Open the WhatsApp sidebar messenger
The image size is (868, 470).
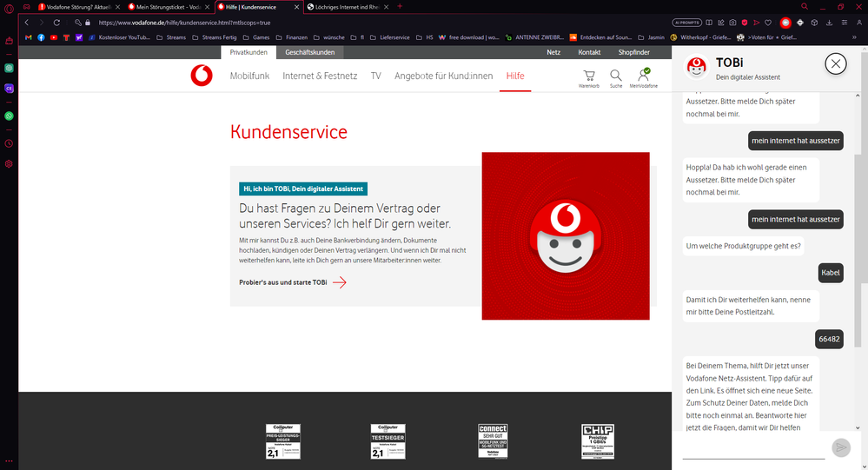(9, 116)
